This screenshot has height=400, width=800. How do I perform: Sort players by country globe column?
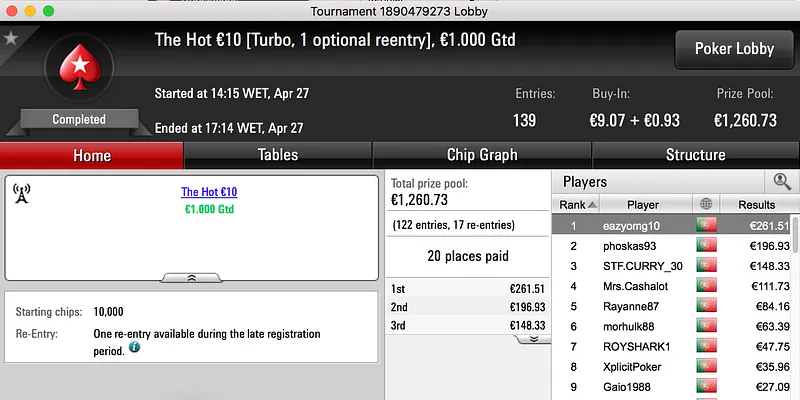coord(706,204)
